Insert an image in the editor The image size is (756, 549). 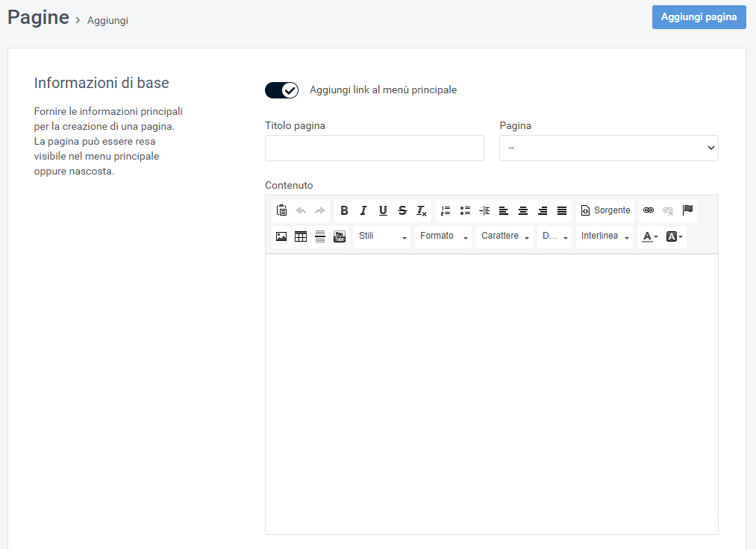(281, 236)
